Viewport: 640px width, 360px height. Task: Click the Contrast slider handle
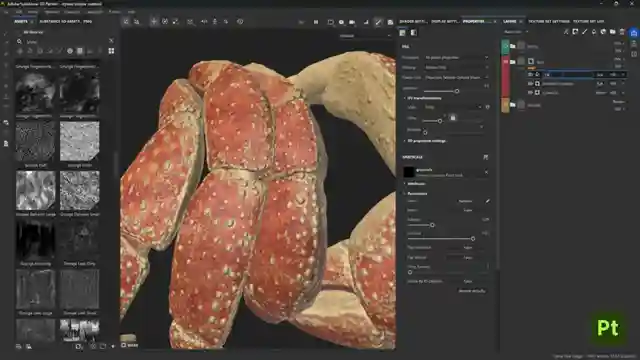(473, 238)
